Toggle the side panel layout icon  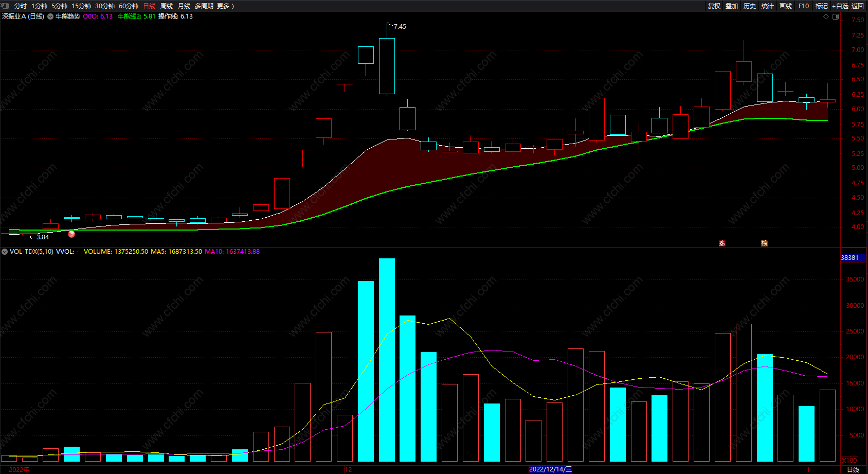836,16
